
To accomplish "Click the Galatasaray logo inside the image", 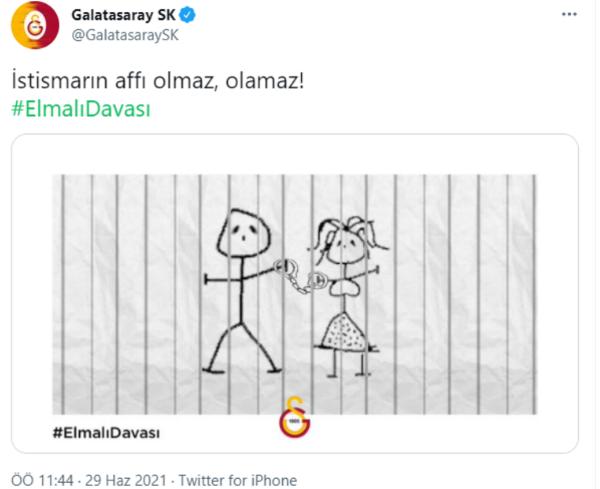I will coord(295,418).
